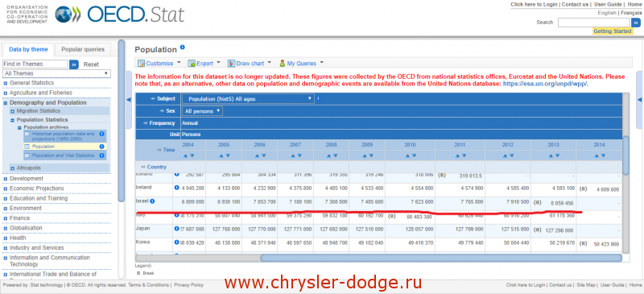
Task: Click the Find in Themes field
Action: [35, 64]
